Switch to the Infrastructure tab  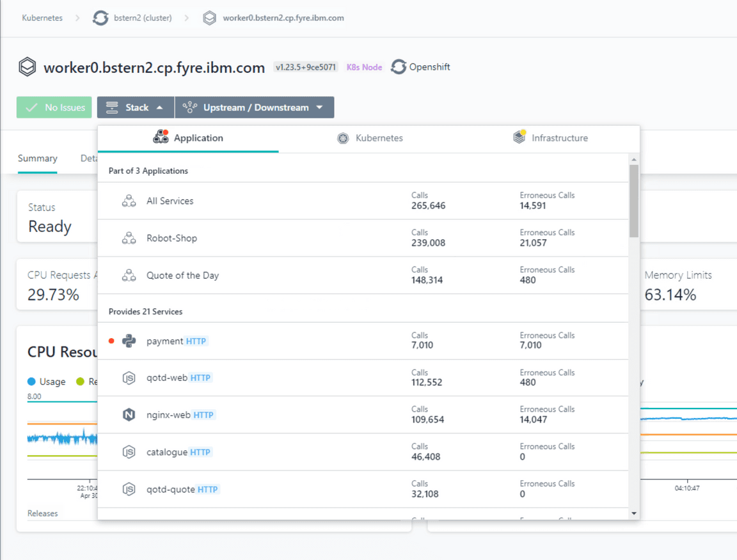click(x=550, y=138)
